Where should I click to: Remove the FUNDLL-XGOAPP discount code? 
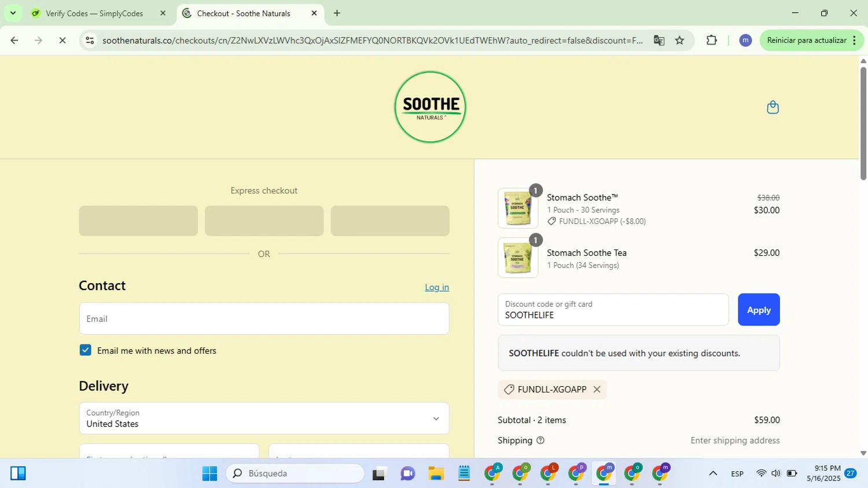597,390
